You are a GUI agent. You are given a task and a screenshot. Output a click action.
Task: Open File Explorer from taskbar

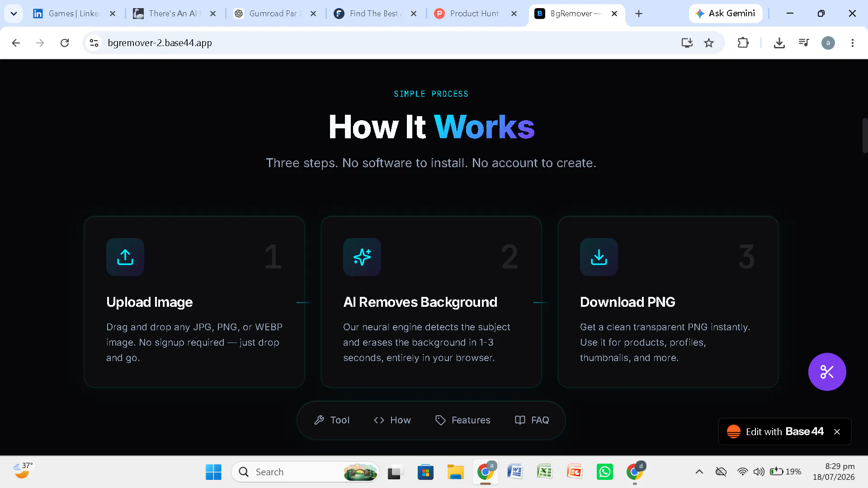[x=456, y=472]
